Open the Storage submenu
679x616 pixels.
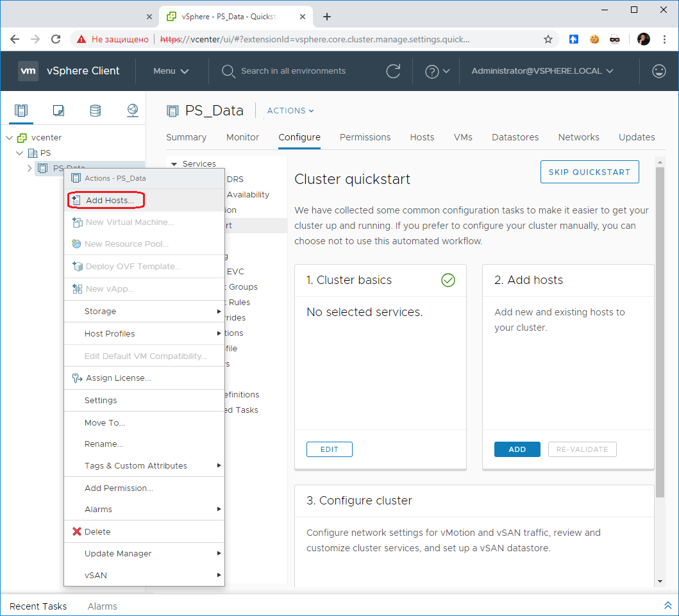click(x=144, y=312)
